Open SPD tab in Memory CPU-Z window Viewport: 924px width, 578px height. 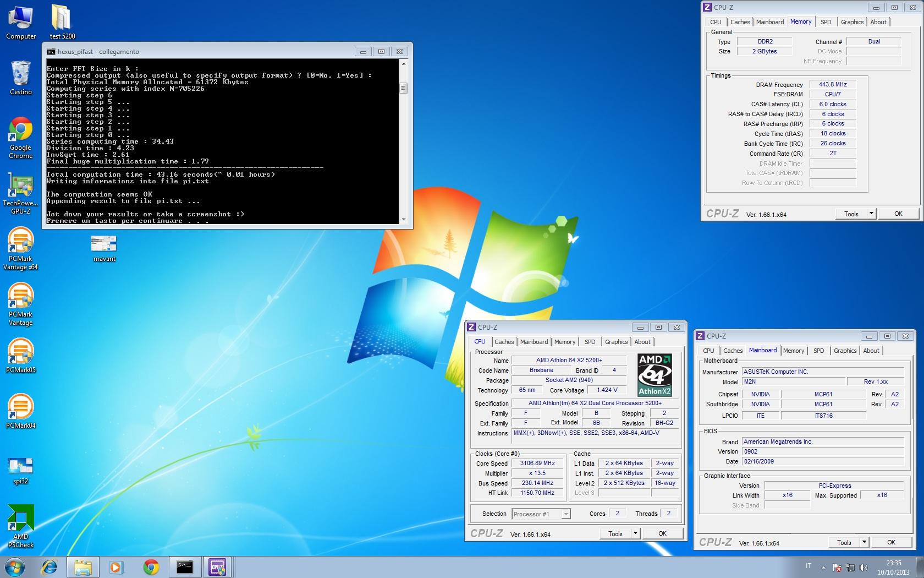pyautogui.click(x=826, y=22)
